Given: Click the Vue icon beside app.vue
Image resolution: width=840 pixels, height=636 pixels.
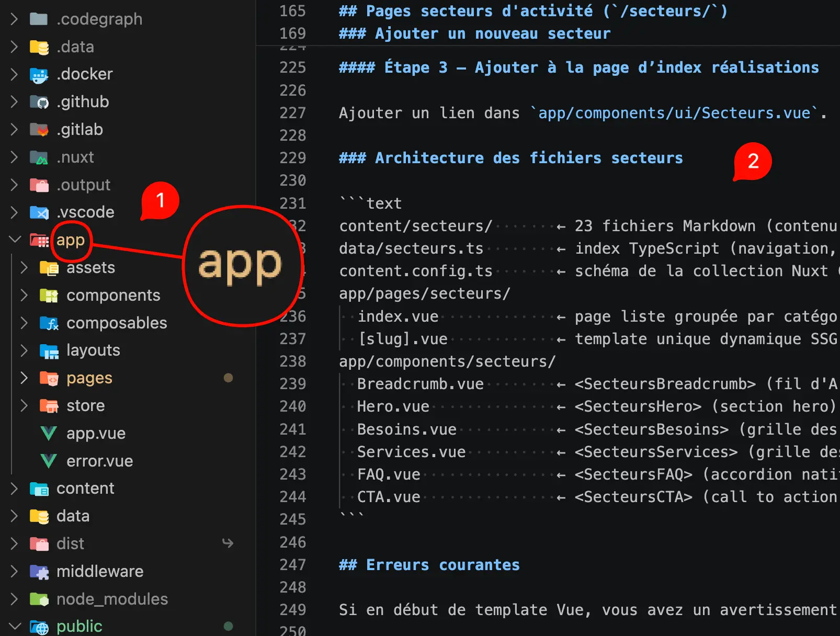Looking at the screenshot, I should click(49, 433).
